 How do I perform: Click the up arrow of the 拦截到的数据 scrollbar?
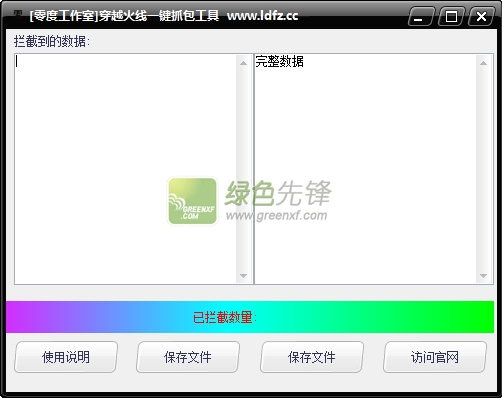click(244, 63)
